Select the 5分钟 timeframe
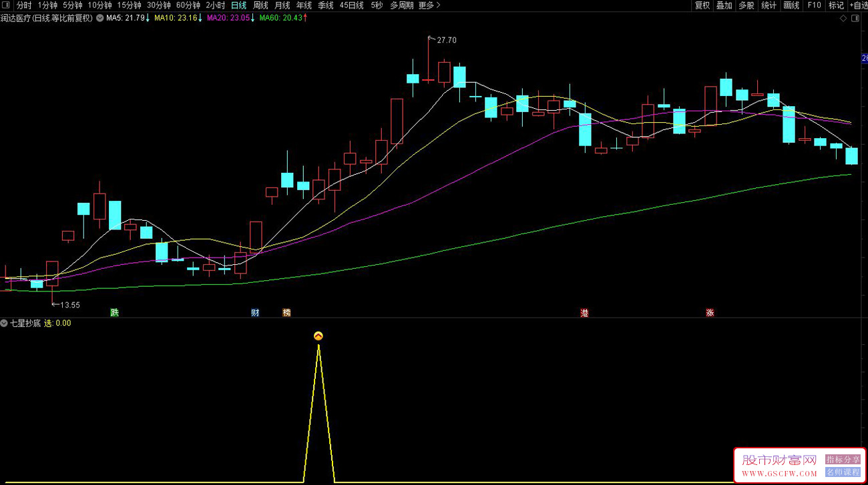Screen dimensions: 868x485 pyautogui.click(x=72, y=5)
